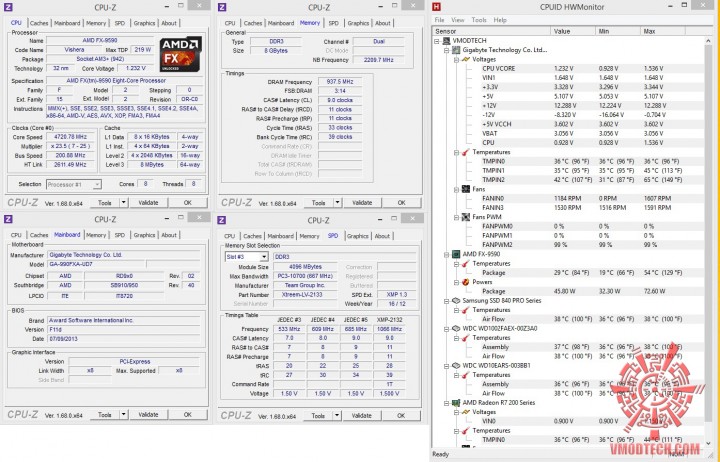Click the Xtreem-LV-2133 part number field
720x462 pixels.
tap(305, 294)
